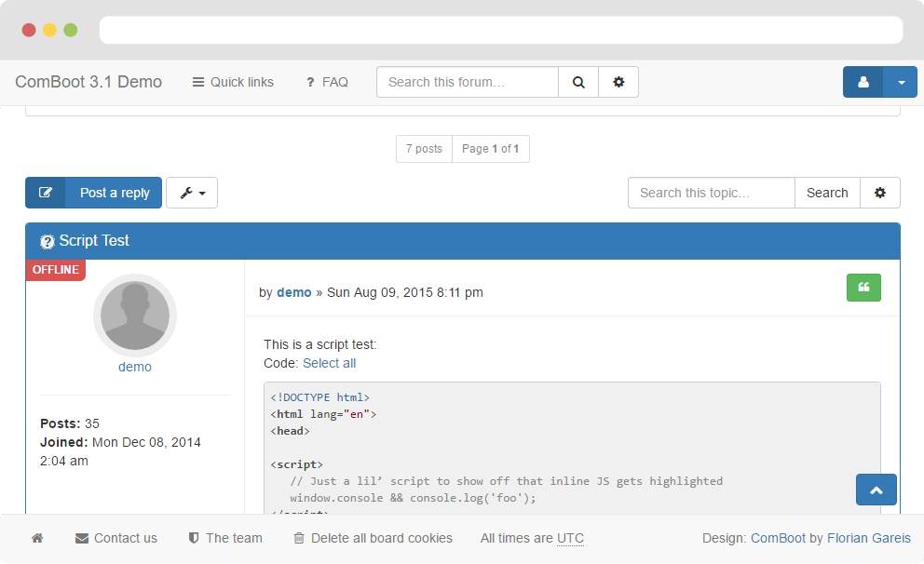Viewport: 924px width, 564px height.
Task: Click the forum search magnifier button
Action: 578,82
